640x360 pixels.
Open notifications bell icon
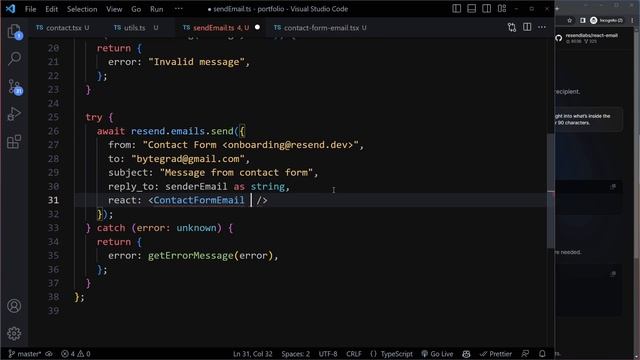[542, 354]
